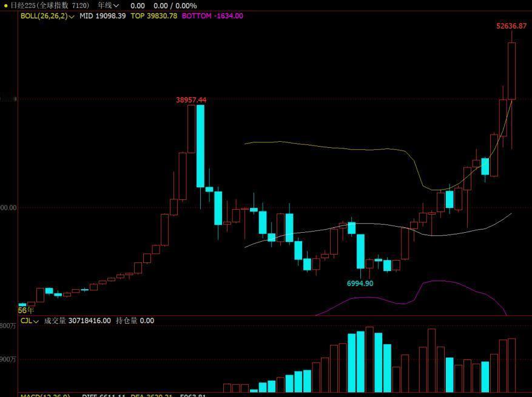This screenshot has height=397, width=532.
Task: Click the 持仓量 0.00 readout
Action: (135, 321)
